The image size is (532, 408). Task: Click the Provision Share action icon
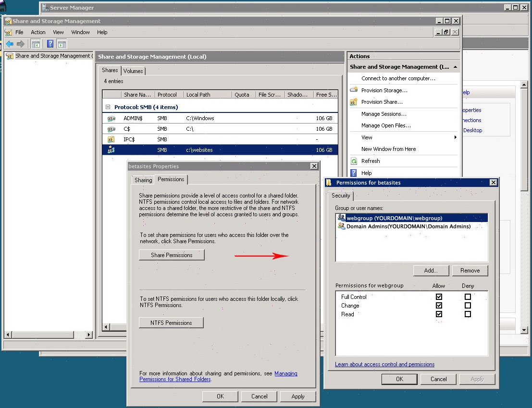pos(354,102)
